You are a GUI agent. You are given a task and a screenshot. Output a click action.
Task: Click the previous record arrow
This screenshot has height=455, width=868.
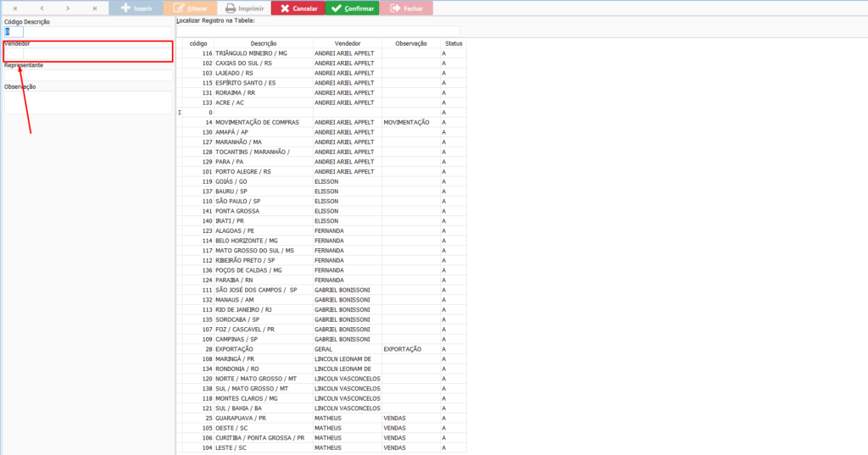point(42,8)
